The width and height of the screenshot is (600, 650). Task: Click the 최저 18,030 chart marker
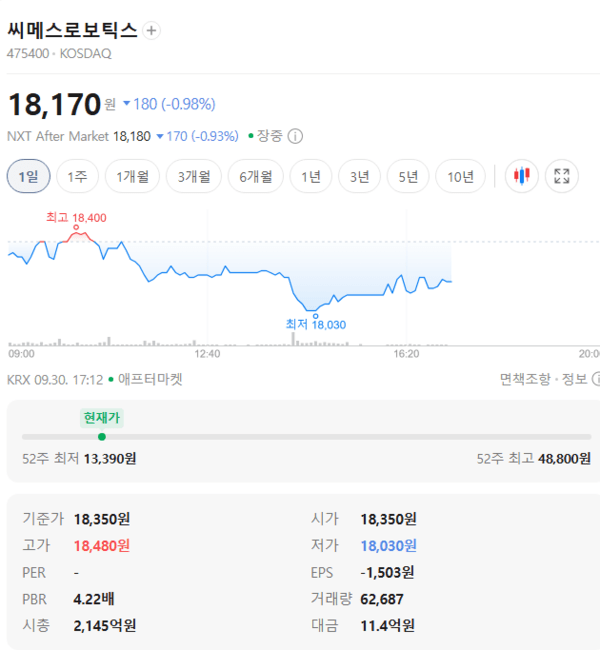click(315, 316)
